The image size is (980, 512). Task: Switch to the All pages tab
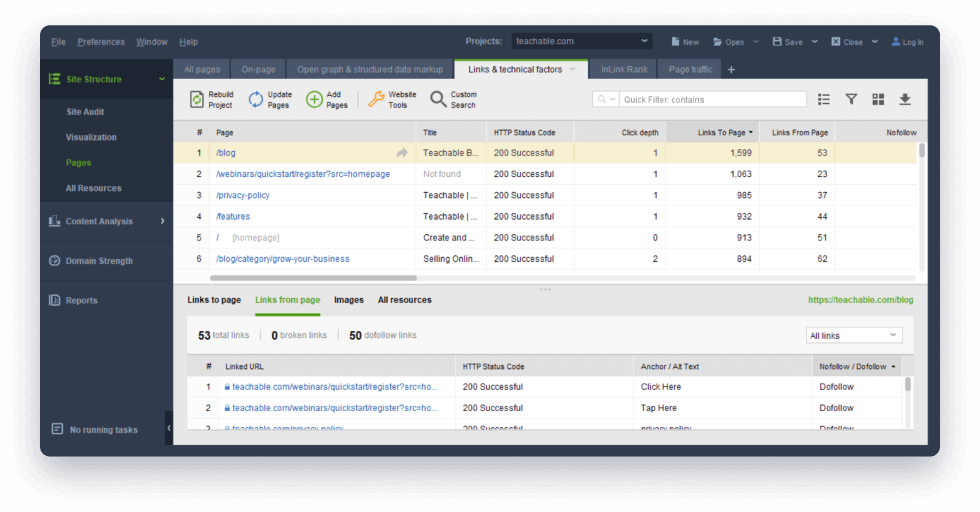pos(202,69)
